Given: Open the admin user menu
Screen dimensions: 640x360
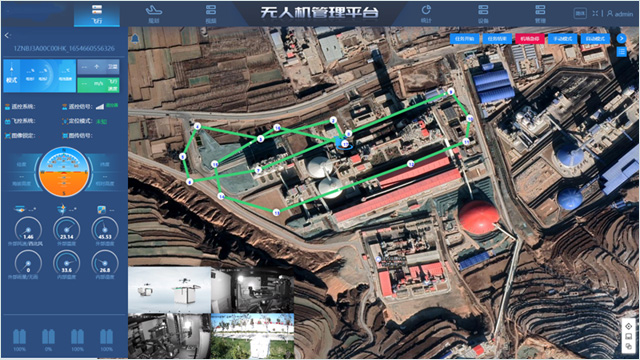Looking at the screenshot, I should [x=620, y=13].
